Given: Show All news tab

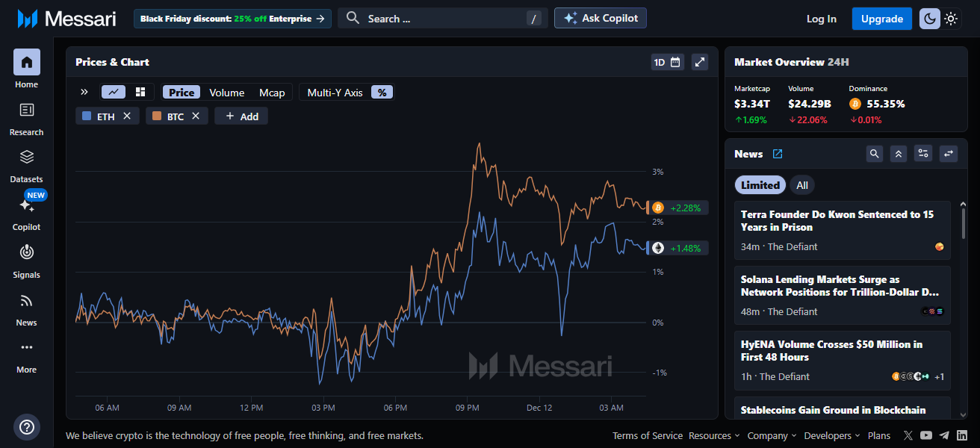Looking at the screenshot, I should tap(801, 185).
